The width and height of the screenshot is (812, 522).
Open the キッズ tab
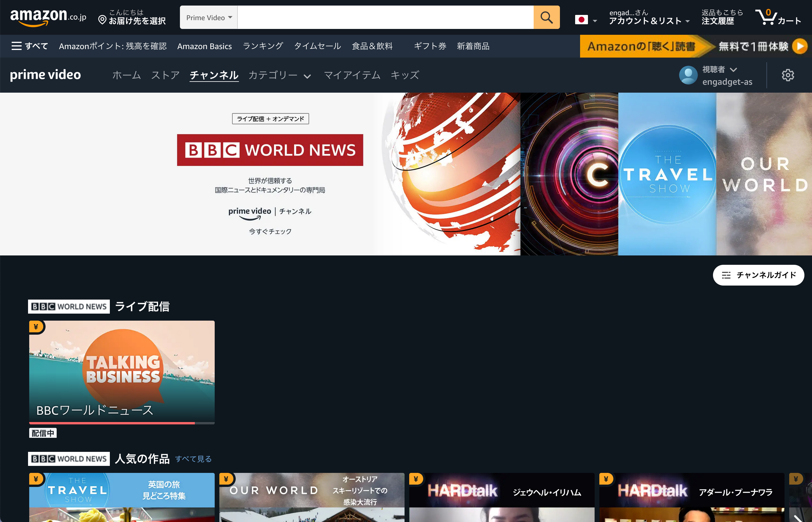tap(405, 75)
